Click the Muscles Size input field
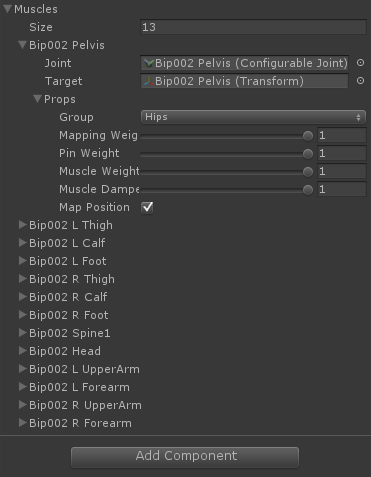This screenshot has width=371, height=477. tap(253, 27)
